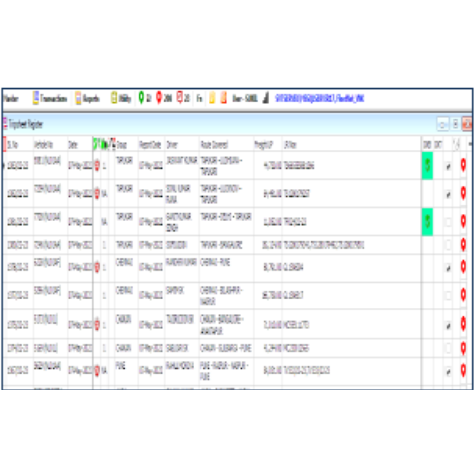
Task: Check the checkbox in third table row
Action: [448, 223]
